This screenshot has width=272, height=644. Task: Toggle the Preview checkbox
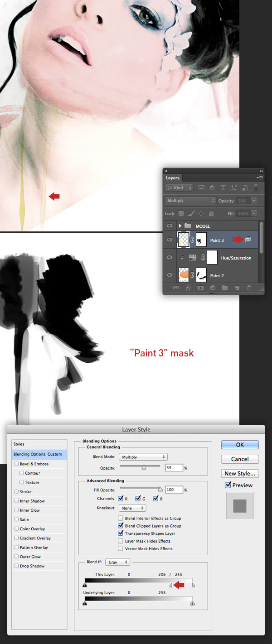point(228,485)
